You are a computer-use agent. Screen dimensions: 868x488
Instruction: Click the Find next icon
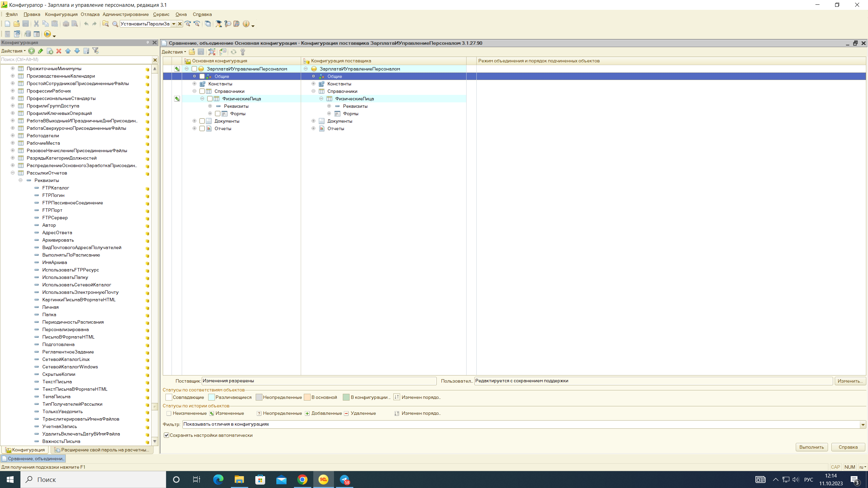[188, 24]
